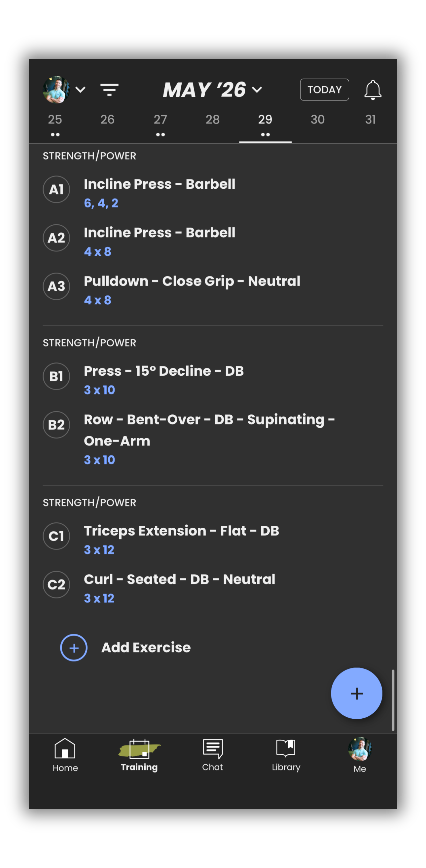The image size is (426, 868).
Task: Open notifications bell
Action: (373, 90)
